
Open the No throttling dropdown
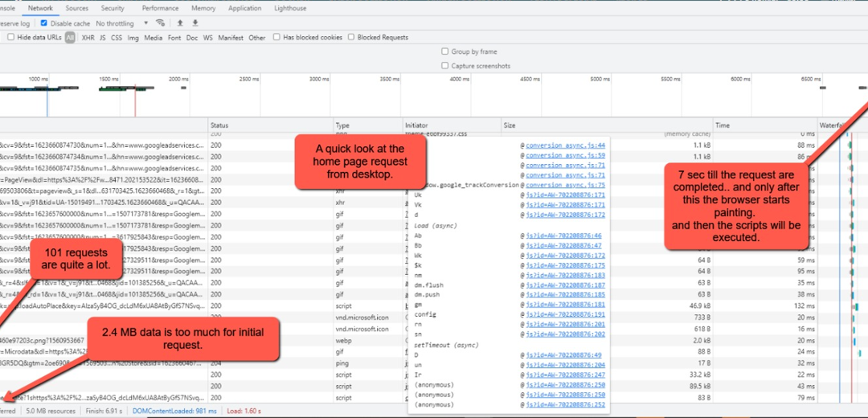coord(122,24)
